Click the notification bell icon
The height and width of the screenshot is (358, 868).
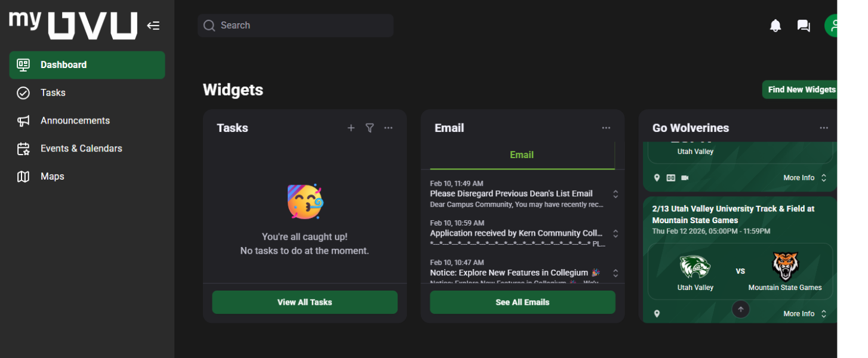coord(775,26)
